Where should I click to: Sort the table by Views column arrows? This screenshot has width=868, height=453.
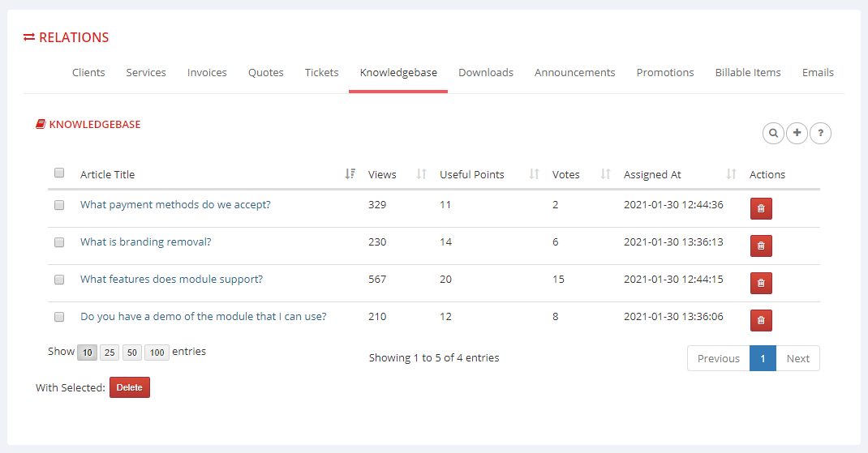(x=421, y=174)
